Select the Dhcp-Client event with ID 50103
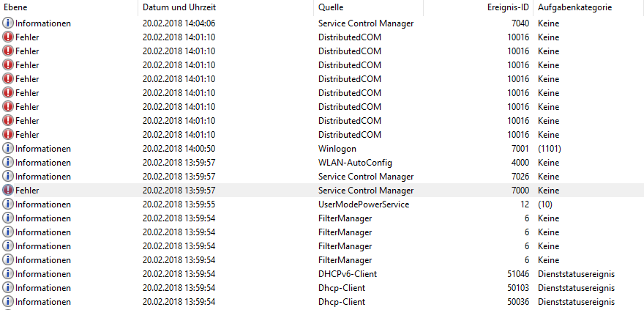This screenshot has height=310, width=644. click(322, 288)
